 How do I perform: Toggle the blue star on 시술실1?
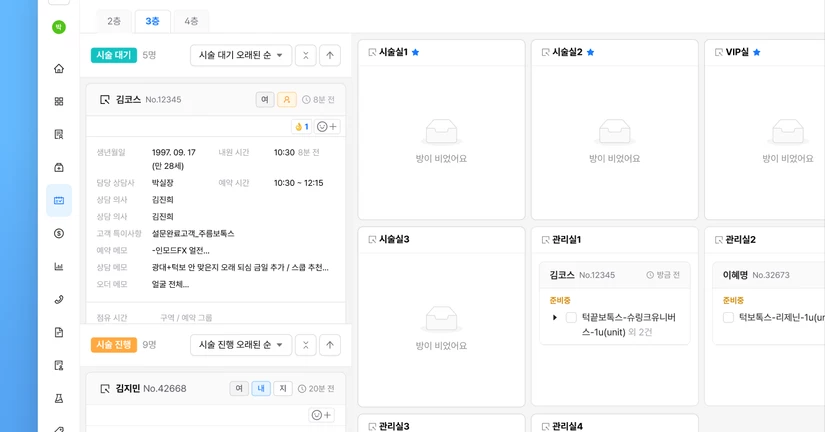[x=416, y=52]
